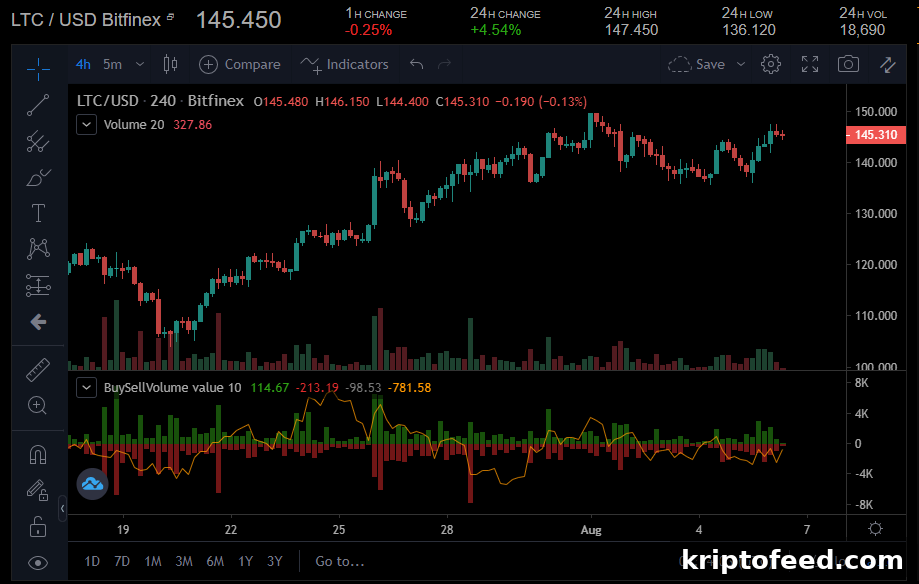919x584 pixels.
Task: Click the 145.310 current price label
Action: pos(876,135)
